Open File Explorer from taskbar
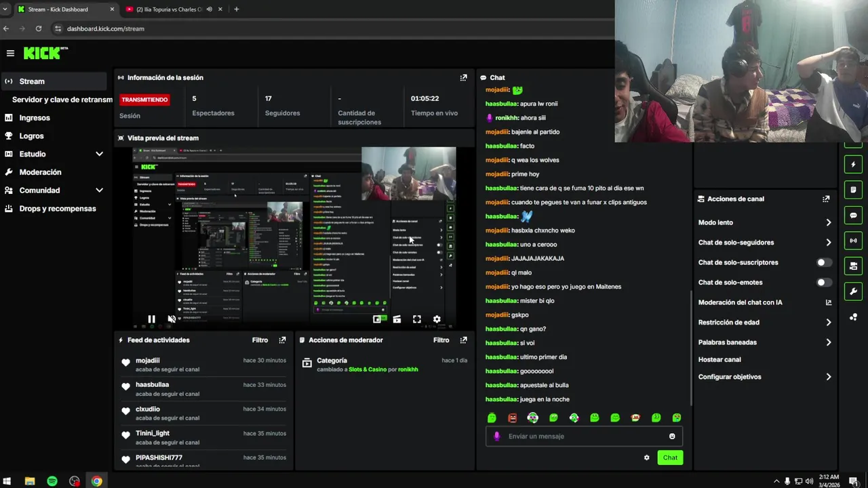This screenshot has width=868, height=488. (x=30, y=481)
